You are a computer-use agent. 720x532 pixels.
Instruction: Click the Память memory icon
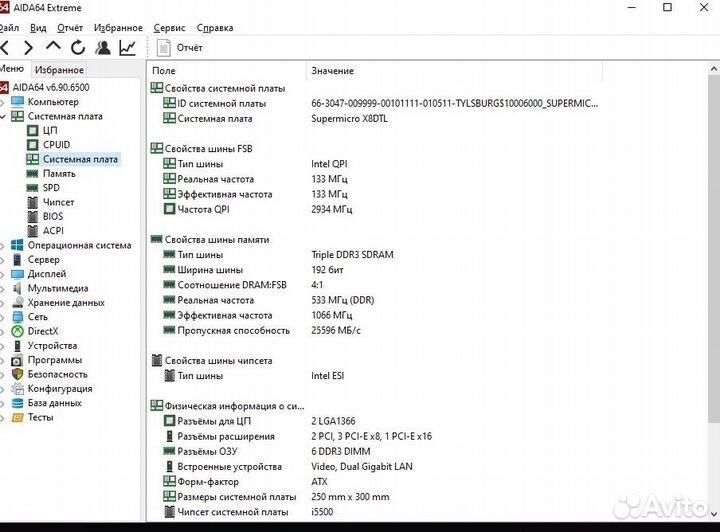33,174
